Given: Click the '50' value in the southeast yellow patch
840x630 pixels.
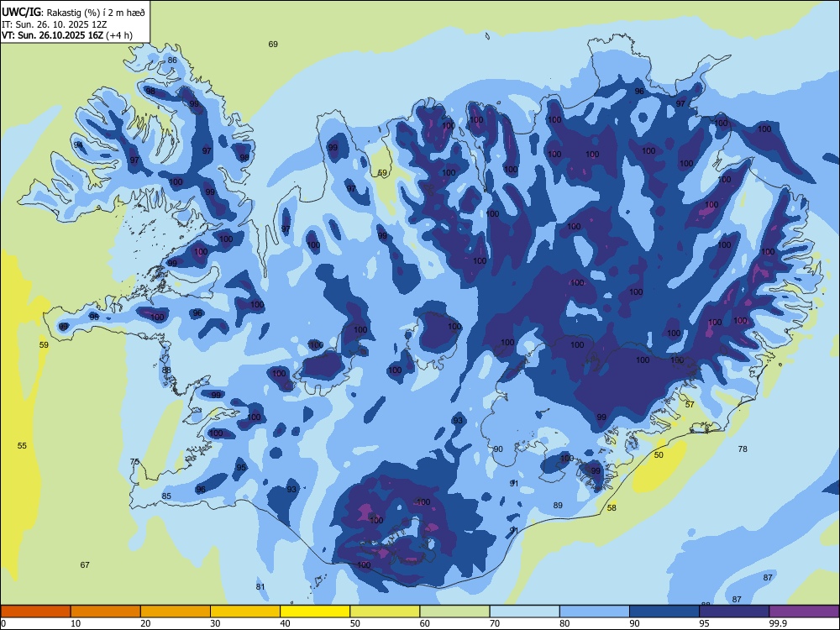Looking at the screenshot, I should coord(659,454).
